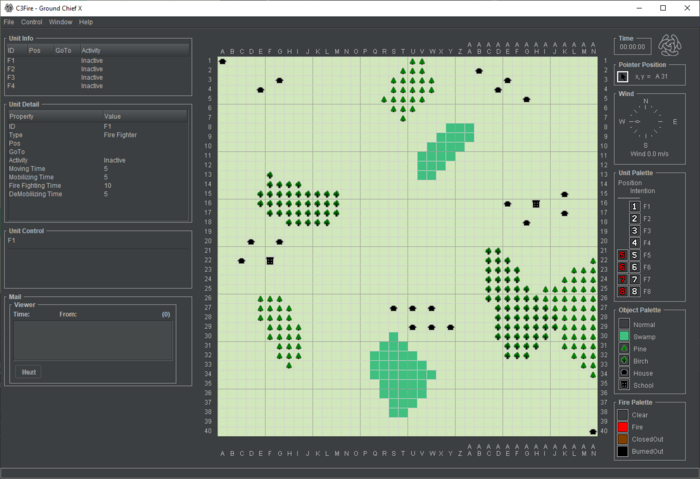
Task: Choose the House object in the palette
Action: pos(623,372)
